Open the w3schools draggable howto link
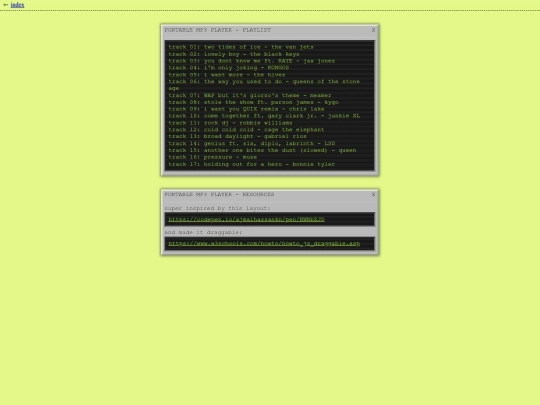Viewport: 540px width, 405px height. [264, 243]
